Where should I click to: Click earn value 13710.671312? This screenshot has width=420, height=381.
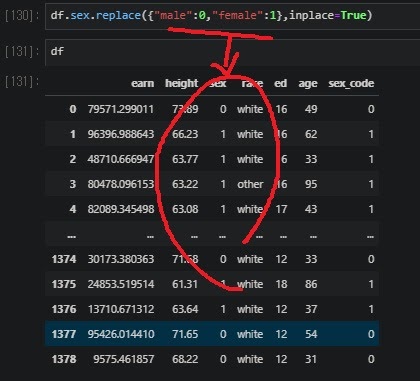pos(121,309)
